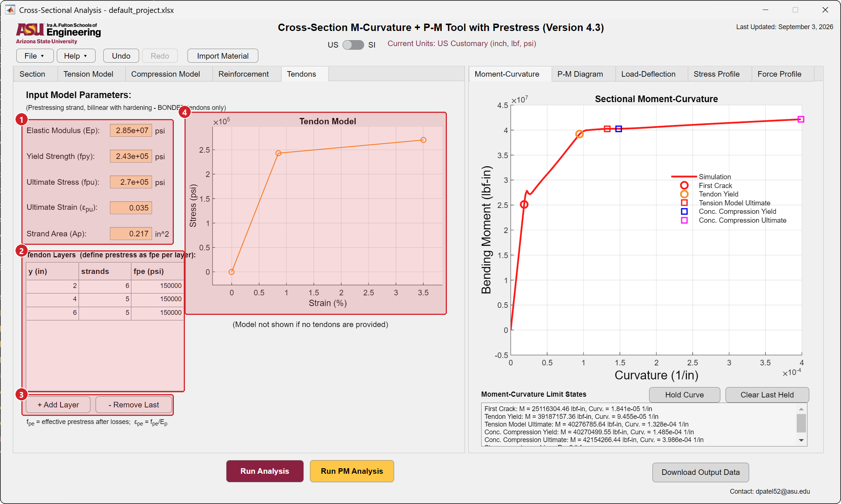
Task: Toggle the US/SI units switch
Action: (353, 45)
